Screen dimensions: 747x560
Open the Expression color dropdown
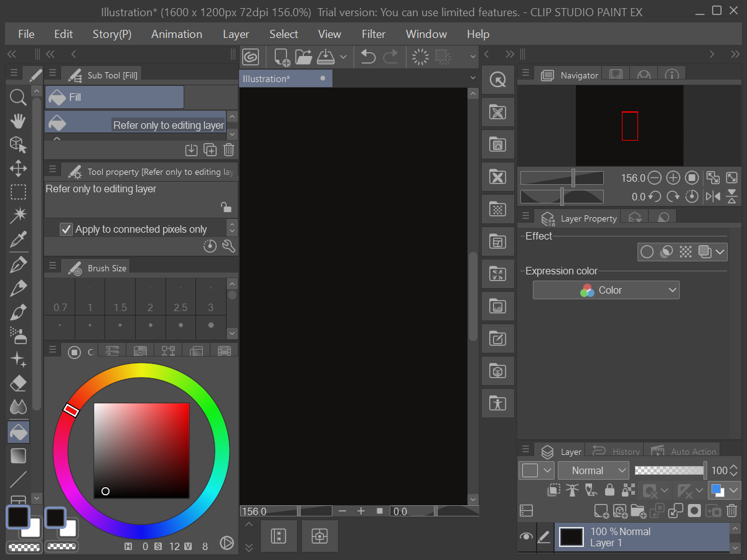[x=606, y=290]
